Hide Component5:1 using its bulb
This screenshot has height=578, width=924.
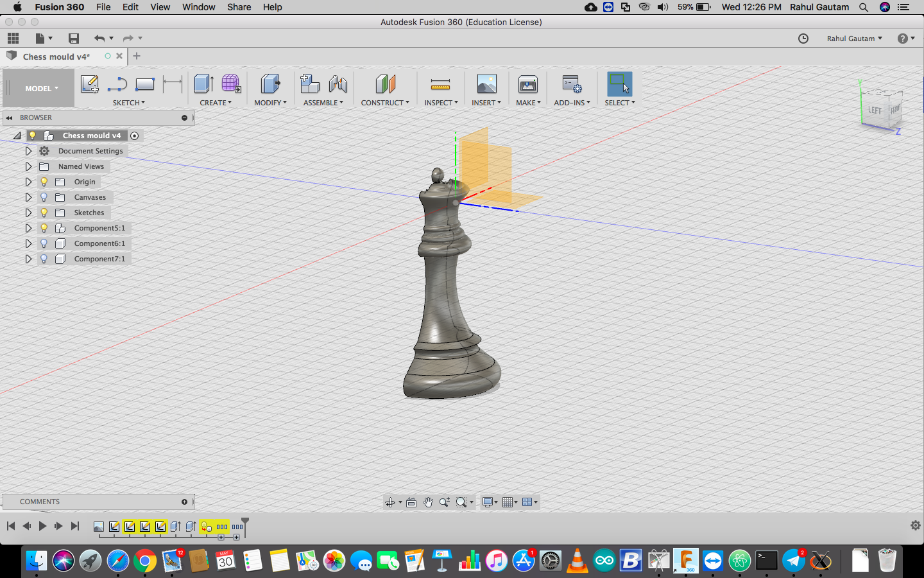[x=44, y=228]
